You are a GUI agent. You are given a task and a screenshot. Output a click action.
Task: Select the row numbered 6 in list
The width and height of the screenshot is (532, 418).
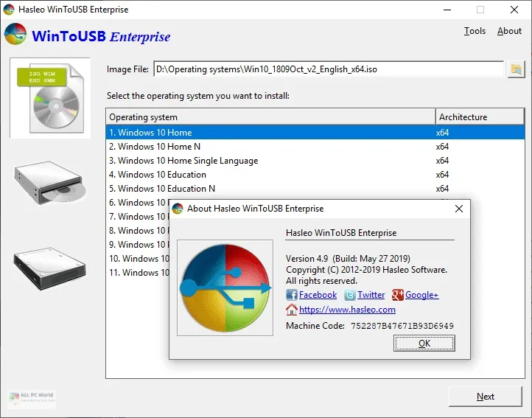[138, 203]
